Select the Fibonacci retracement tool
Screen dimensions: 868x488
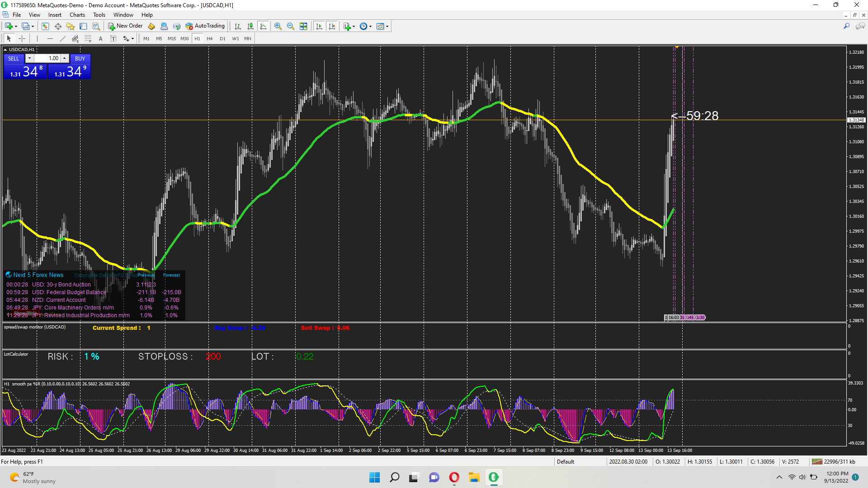pos(88,39)
